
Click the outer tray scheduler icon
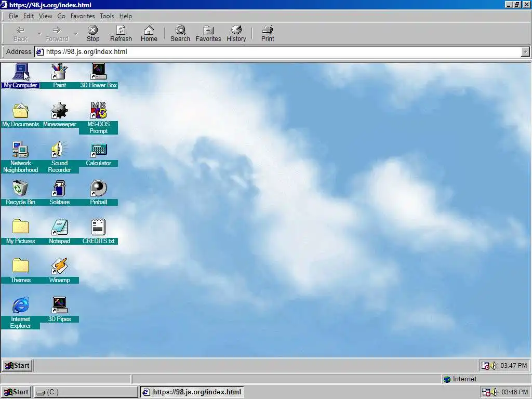(486, 392)
